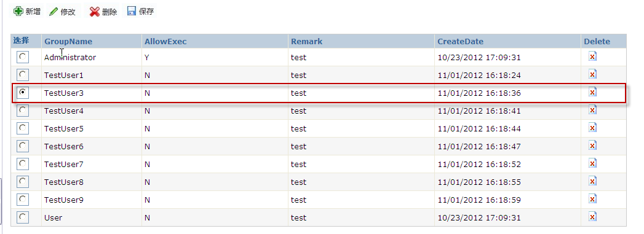This screenshot has width=644, height=234.
Task: Click the date 10/23/2012 17:09:31 in Administrator row
Action: coord(479,57)
